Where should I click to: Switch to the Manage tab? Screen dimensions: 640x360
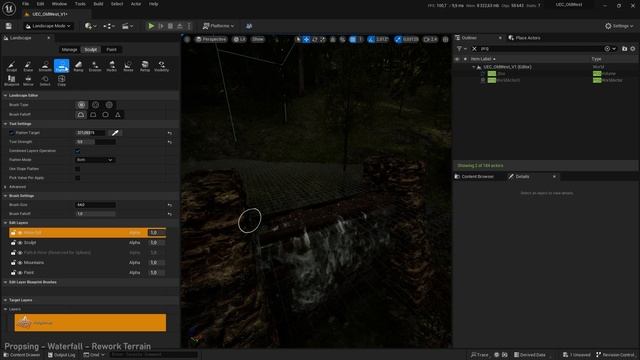pos(69,50)
